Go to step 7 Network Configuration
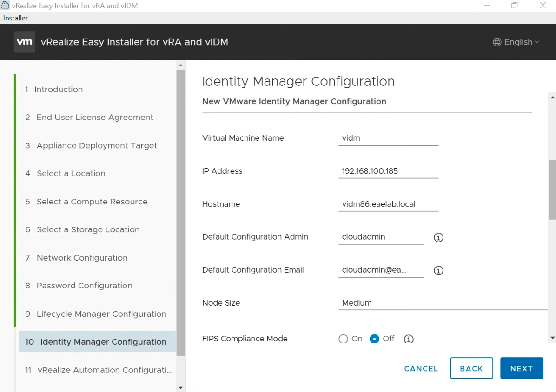This screenshot has height=392, width=556. (x=82, y=258)
